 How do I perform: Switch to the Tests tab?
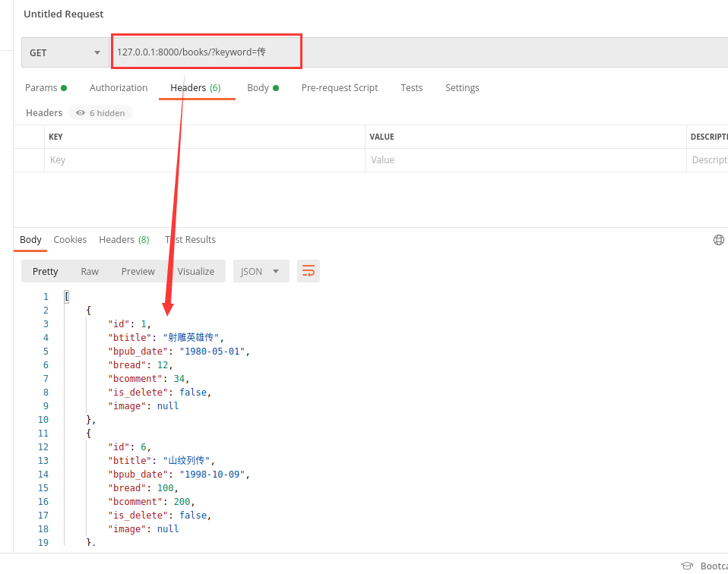click(x=412, y=88)
